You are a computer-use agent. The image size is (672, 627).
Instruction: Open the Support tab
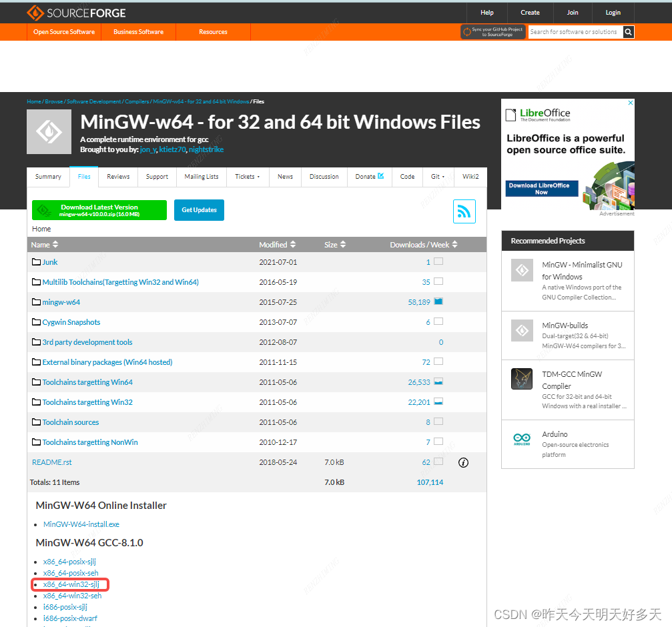coord(157,177)
